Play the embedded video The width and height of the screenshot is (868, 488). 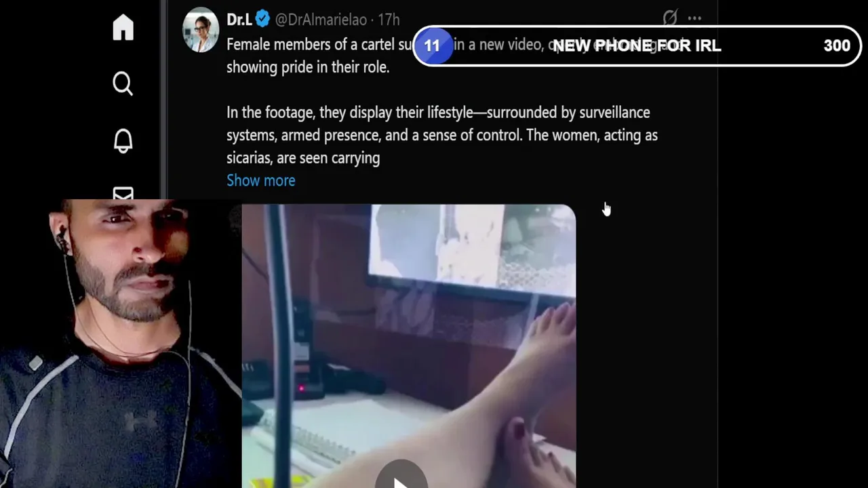(x=401, y=479)
